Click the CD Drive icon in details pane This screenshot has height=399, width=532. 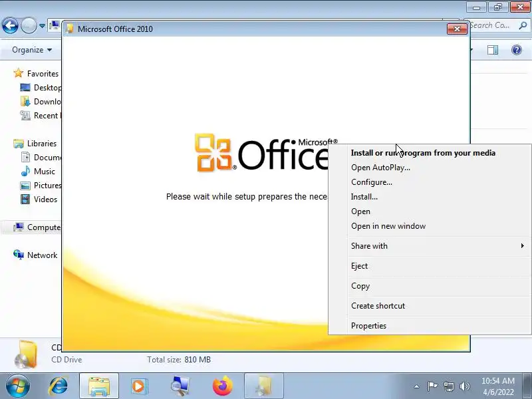pos(26,354)
